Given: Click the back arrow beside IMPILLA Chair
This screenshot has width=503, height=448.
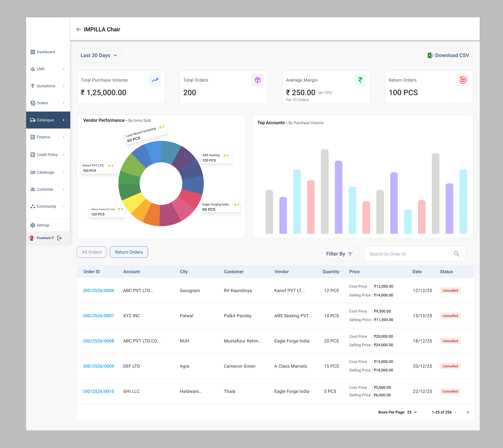Looking at the screenshot, I should tap(79, 29).
